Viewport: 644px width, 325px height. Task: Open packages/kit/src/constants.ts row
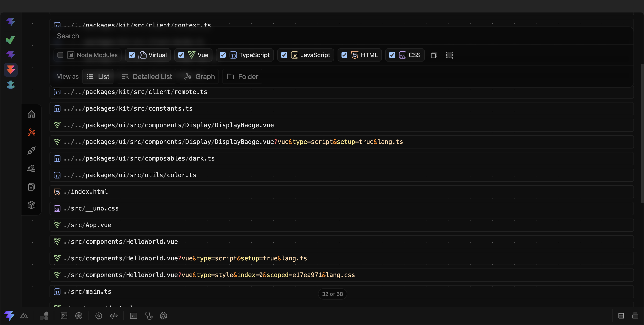tap(341, 108)
